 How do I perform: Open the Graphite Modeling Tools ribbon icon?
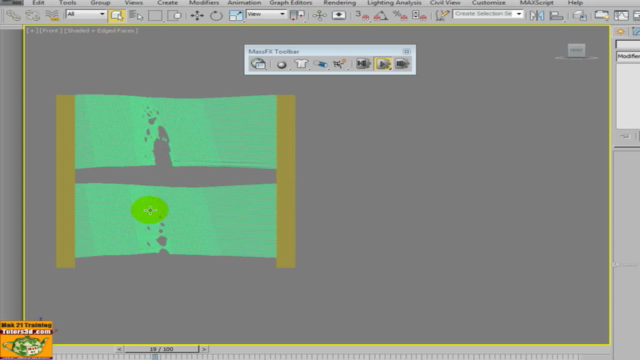602,16
